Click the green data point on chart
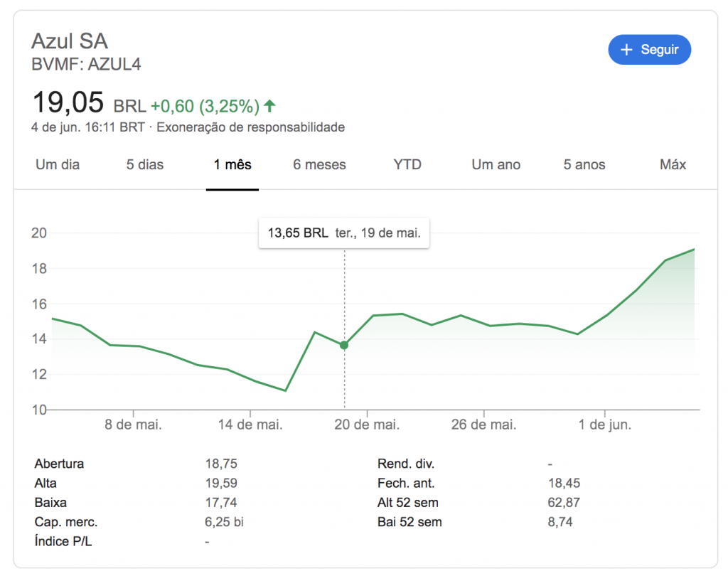The image size is (728, 576). click(x=344, y=345)
